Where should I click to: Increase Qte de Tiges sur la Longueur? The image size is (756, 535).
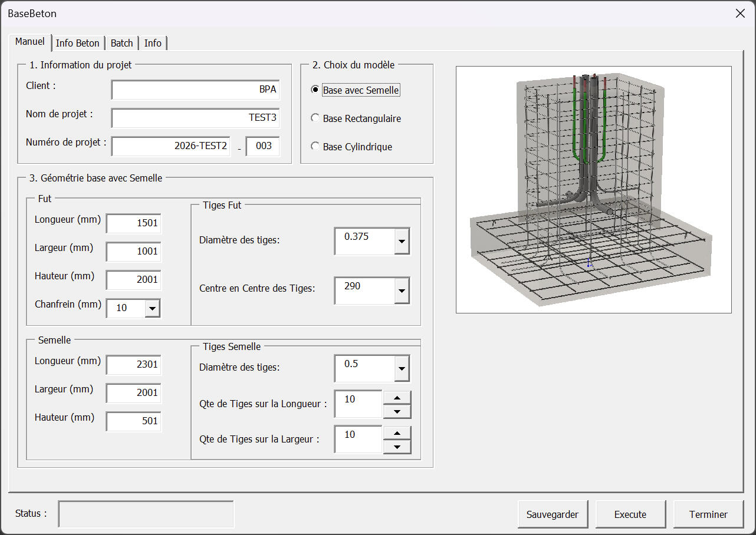(397, 398)
